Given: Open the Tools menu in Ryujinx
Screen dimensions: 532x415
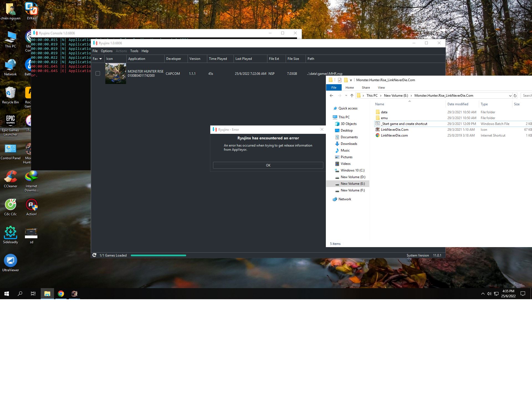Looking at the screenshot, I should (x=134, y=51).
